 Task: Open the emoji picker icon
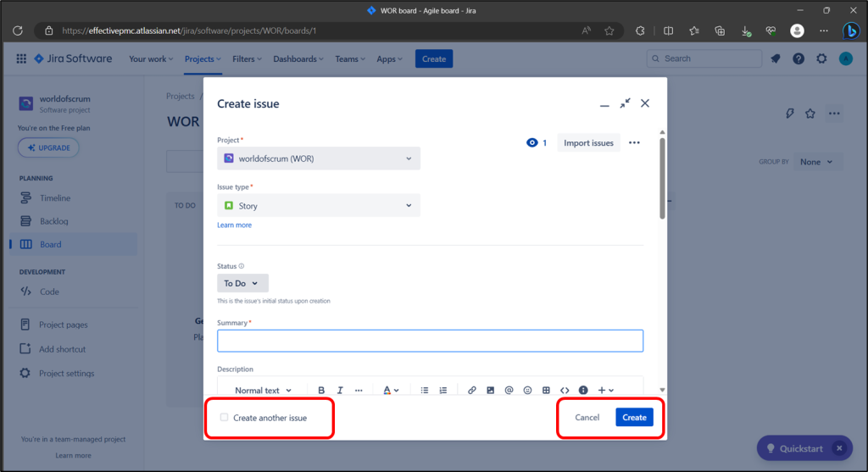click(527, 390)
